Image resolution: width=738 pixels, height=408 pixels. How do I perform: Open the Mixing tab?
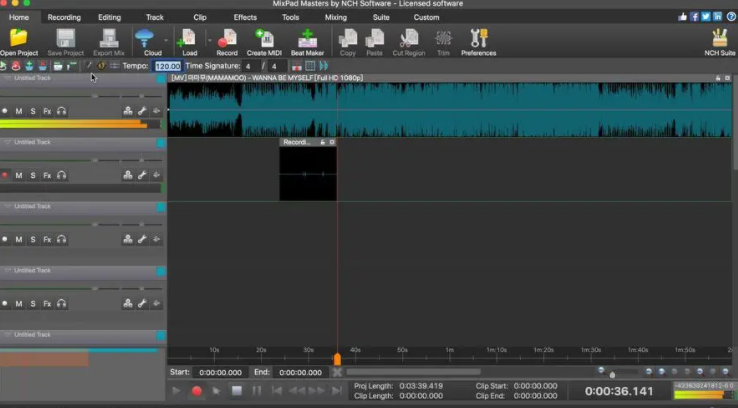(336, 17)
